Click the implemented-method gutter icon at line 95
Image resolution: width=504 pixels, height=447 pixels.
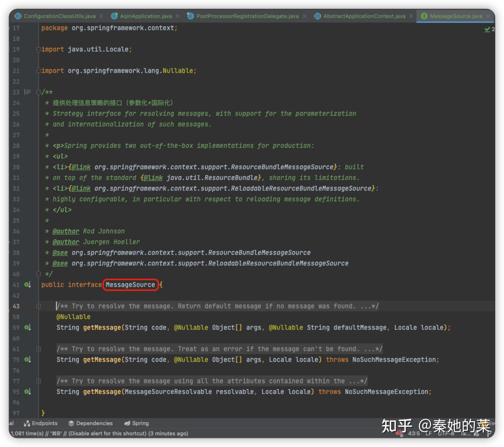point(27,392)
